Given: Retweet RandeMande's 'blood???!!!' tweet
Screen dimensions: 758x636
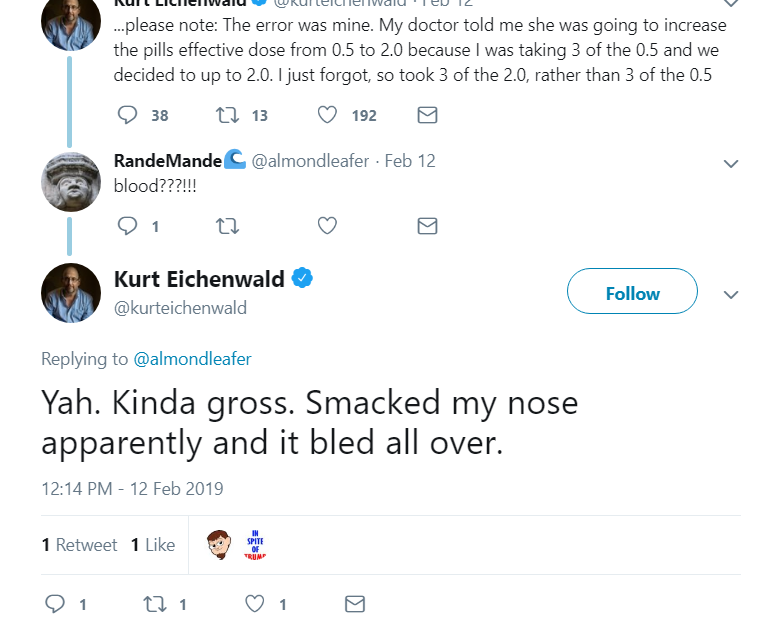Looking at the screenshot, I should [227, 226].
